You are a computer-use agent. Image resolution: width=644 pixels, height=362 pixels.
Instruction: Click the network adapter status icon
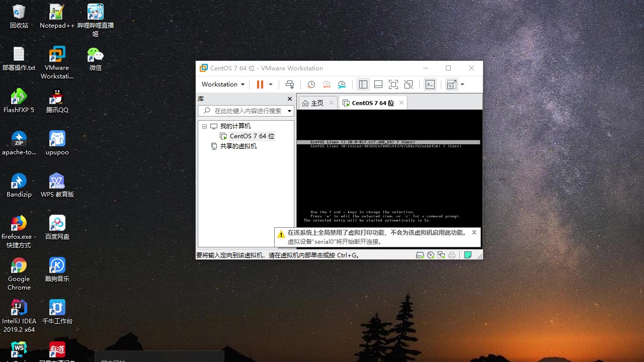pos(441,255)
